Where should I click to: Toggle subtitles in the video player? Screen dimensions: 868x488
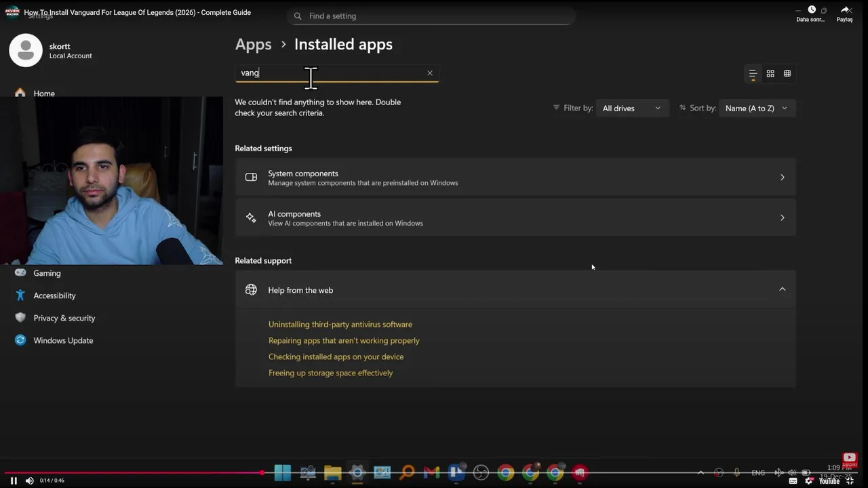coord(793,481)
